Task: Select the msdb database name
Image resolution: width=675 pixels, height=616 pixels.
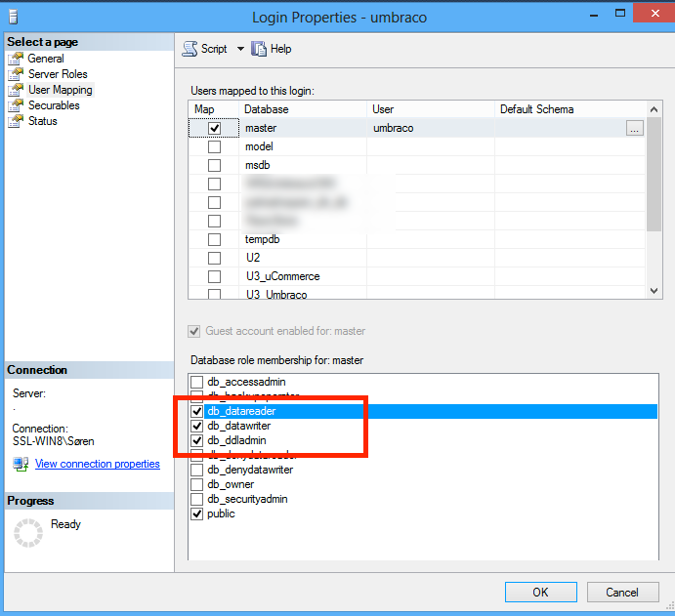Action: (x=258, y=165)
